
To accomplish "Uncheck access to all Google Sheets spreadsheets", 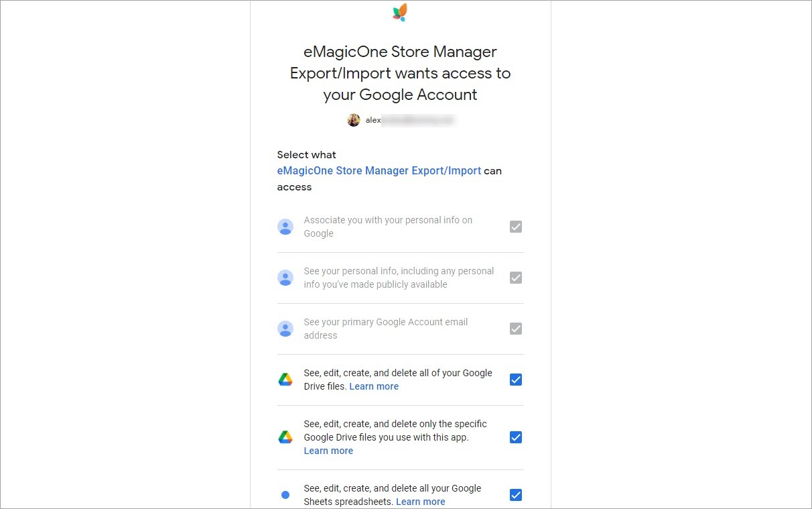I will [x=515, y=495].
